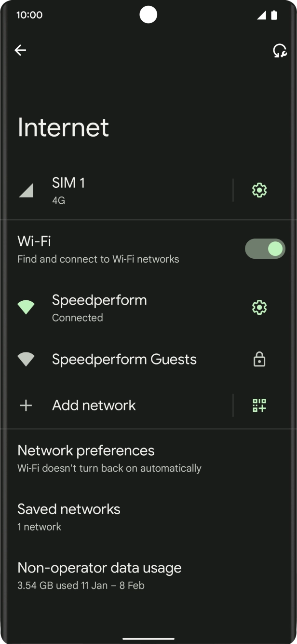Open Network preferences
Image resolution: width=297 pixels, height=644 pixels.
click(86, 459)
